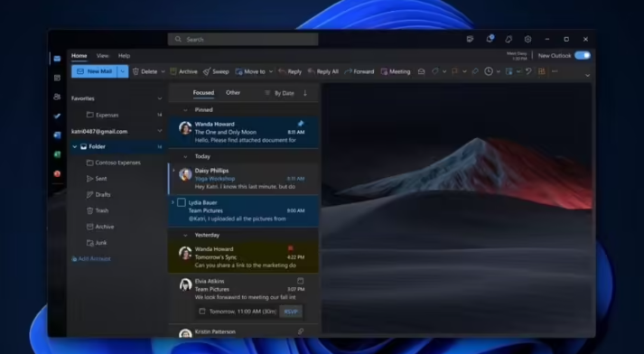This screenshot has width=644, height=354.
Task: Select the Focused inbox tab
Action: (x=203, y=93)
